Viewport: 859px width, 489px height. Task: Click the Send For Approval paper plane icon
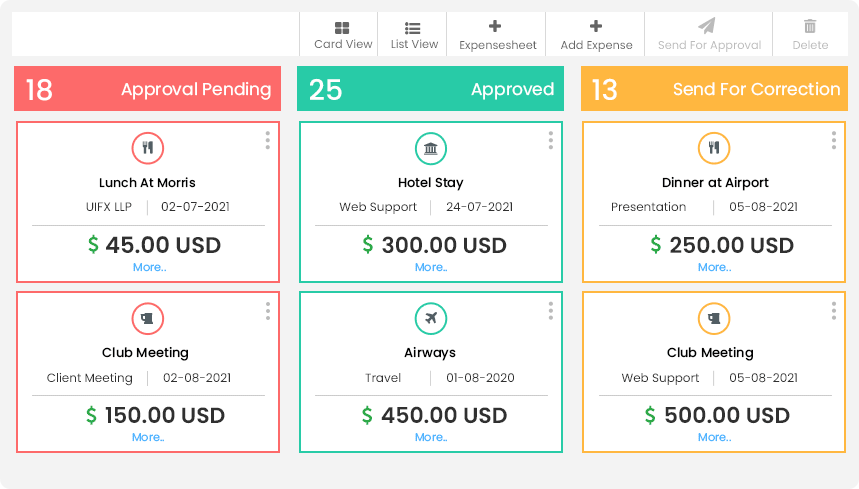tap(707, 26)
